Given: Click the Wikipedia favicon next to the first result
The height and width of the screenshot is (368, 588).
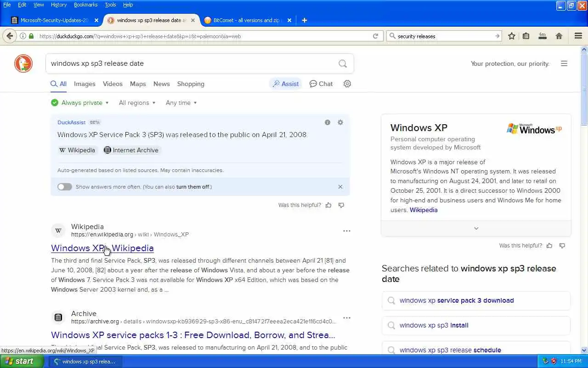Looking at the screenshot, I should [58, 230].
